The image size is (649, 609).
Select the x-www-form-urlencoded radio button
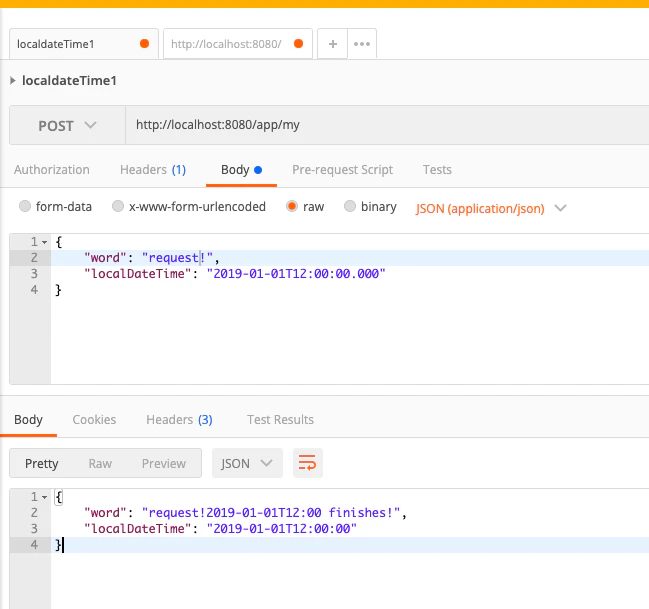118,206
